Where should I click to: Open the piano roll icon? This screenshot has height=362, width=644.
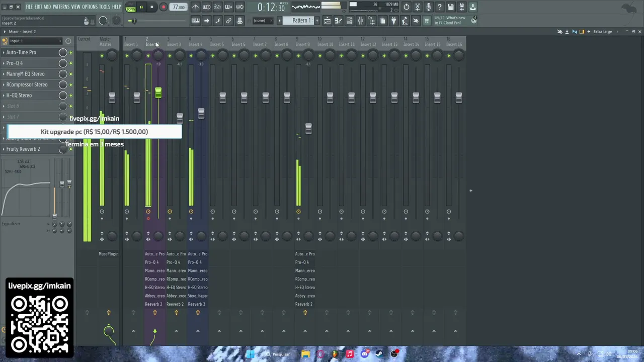click(x=338, y=21)
